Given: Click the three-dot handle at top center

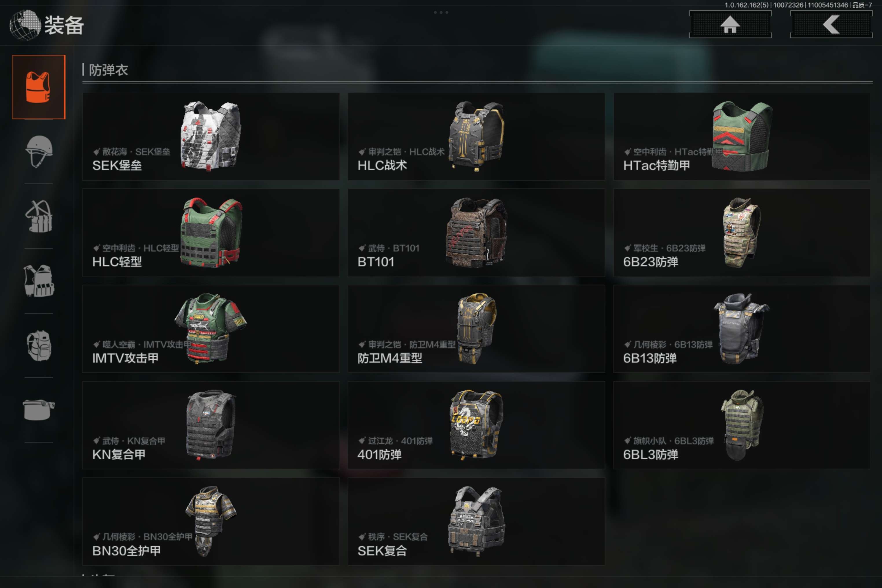Looking at the screenshot, I should (x=441, y=12).
